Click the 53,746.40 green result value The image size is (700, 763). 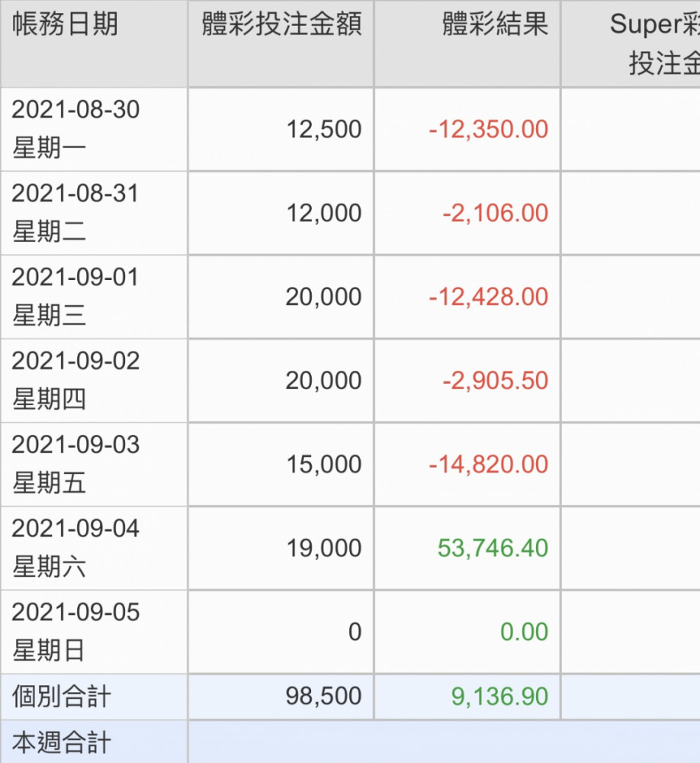[x=493, y=549]
